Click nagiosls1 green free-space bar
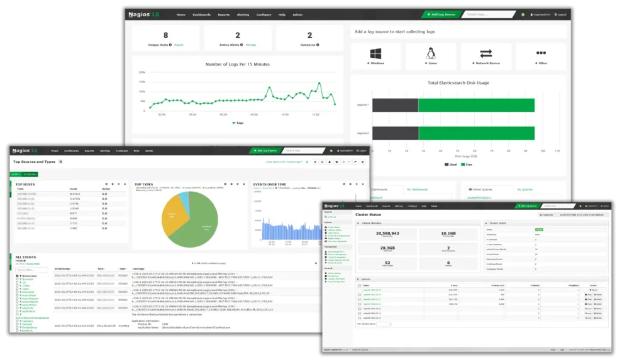Image resolution: width=644 pixels, height=362 pixels. [477, 105]
